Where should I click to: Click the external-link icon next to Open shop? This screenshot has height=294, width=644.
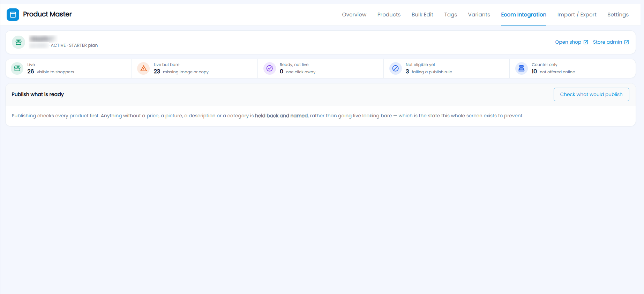coord(586,42)
